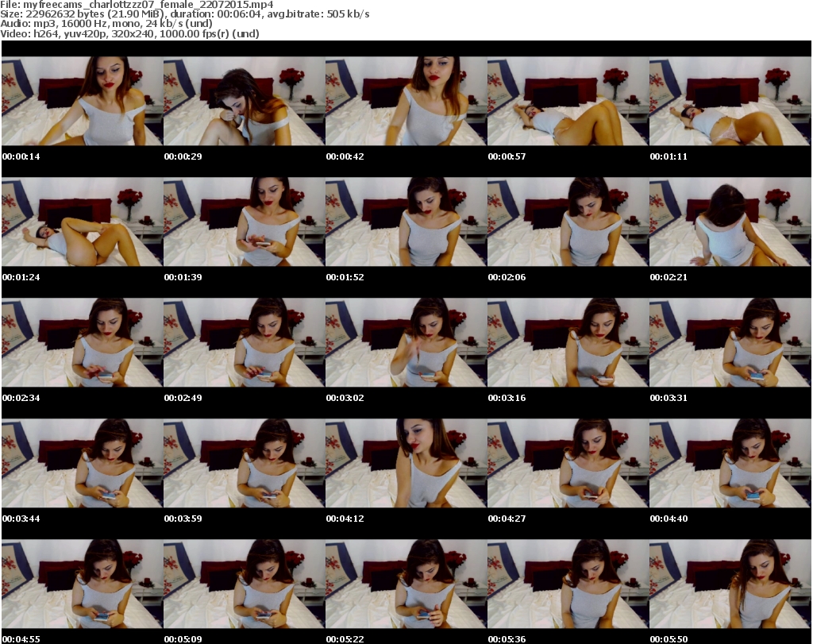This screenshot has height=644, width=813.
Task: Click the Audio line reading mp3, 16000 Hz
Action: coord(106,23)
